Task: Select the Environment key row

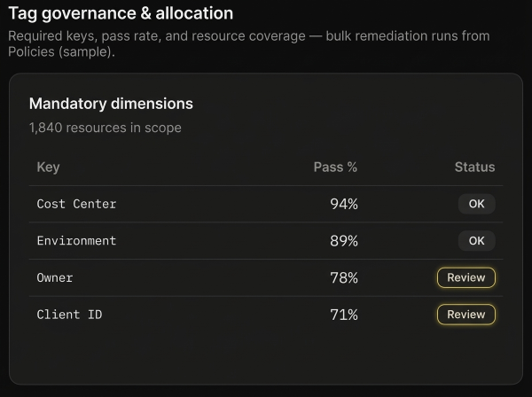Action: tap(76, 241)
